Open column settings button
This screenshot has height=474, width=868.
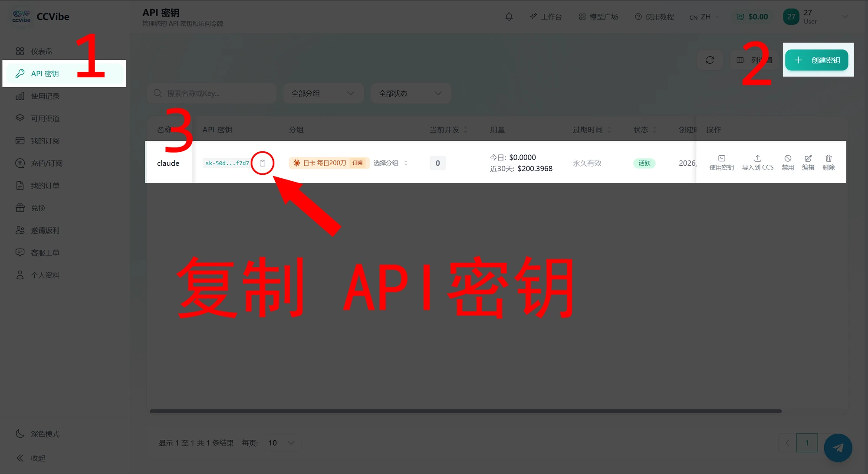pyautogui.click(x=754, y=60)
